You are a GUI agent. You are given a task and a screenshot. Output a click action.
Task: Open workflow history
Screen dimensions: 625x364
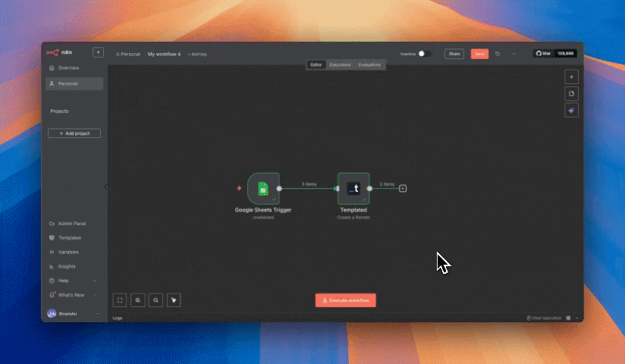(x=498, y=54)
